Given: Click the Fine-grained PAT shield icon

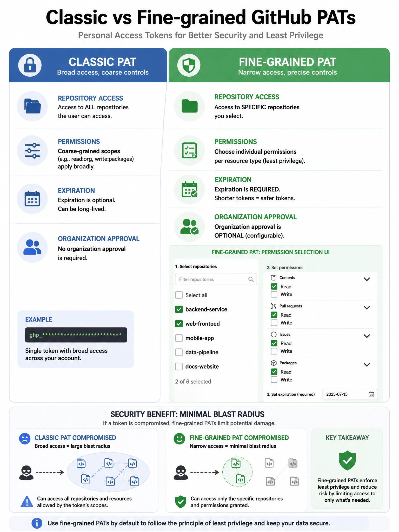Looking at the screenshot, I should point(189,65).
